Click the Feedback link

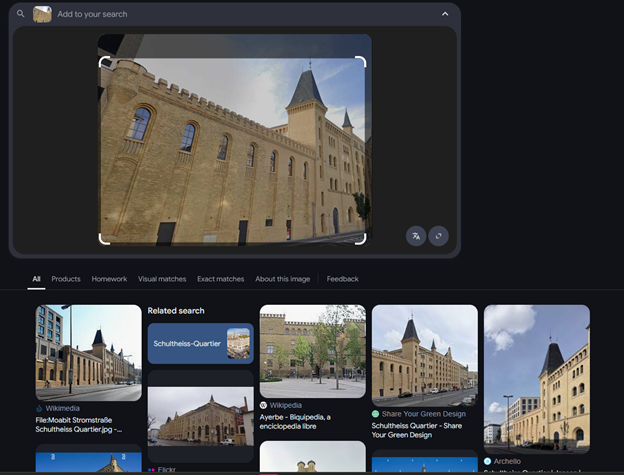coord(343,279)
